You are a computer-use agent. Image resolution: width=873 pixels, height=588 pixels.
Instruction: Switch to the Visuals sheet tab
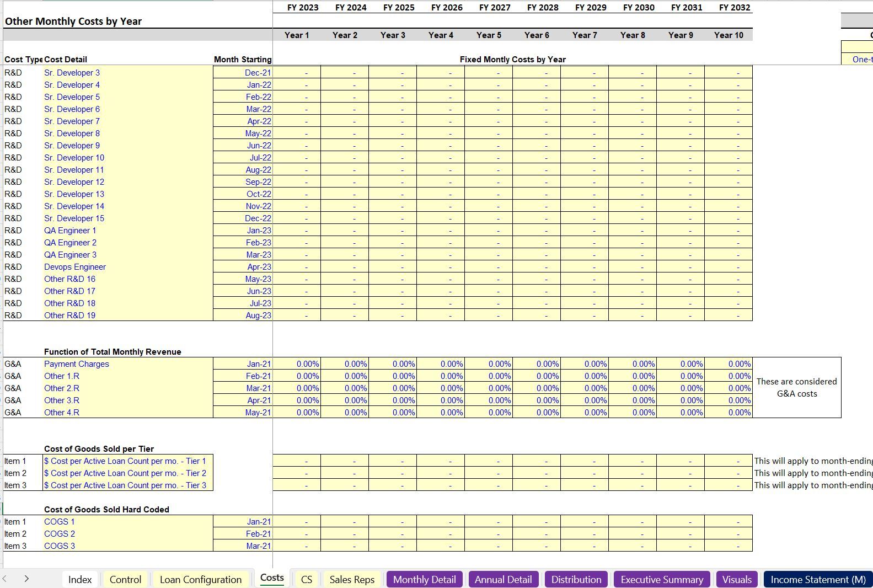(737, 579)
